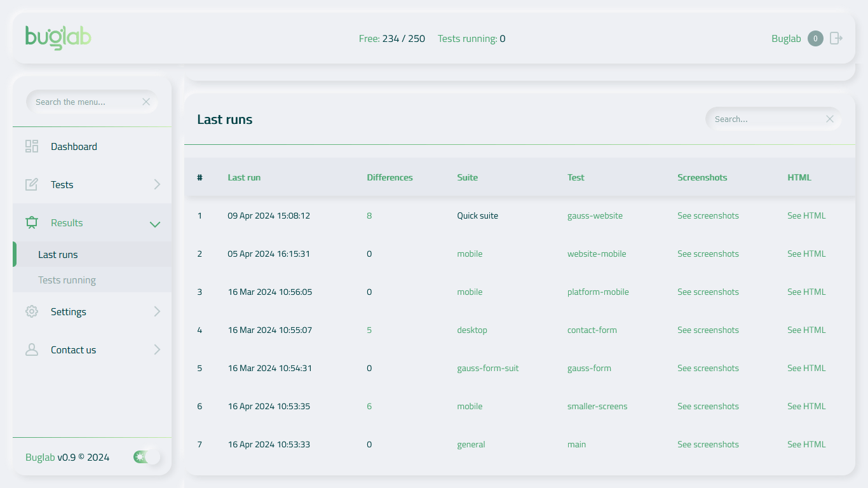The width and height of the screenshot is (868, 488).
Task: Open Settings menu item
Action: click(92, 311)
